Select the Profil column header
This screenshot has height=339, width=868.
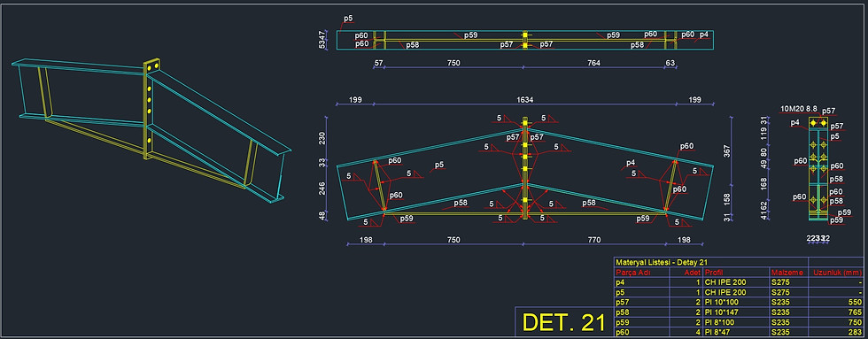[x=714, y=272]
